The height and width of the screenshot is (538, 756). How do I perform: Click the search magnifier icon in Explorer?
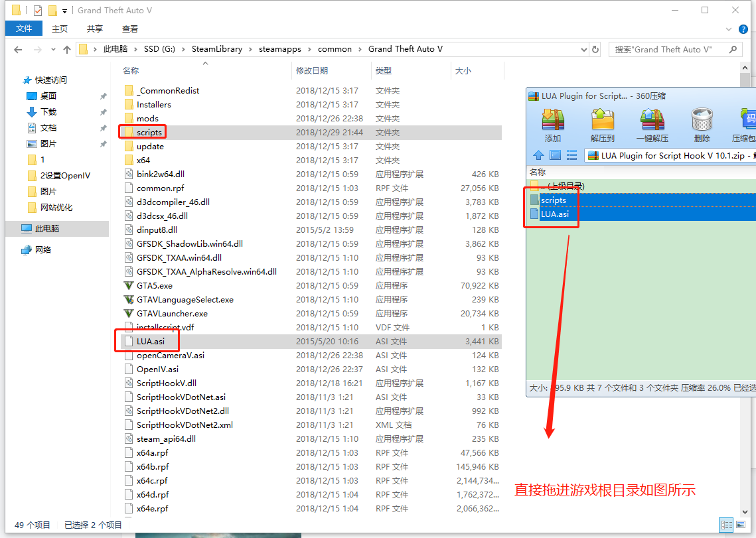pyautogui.click(x=733, y=49)
